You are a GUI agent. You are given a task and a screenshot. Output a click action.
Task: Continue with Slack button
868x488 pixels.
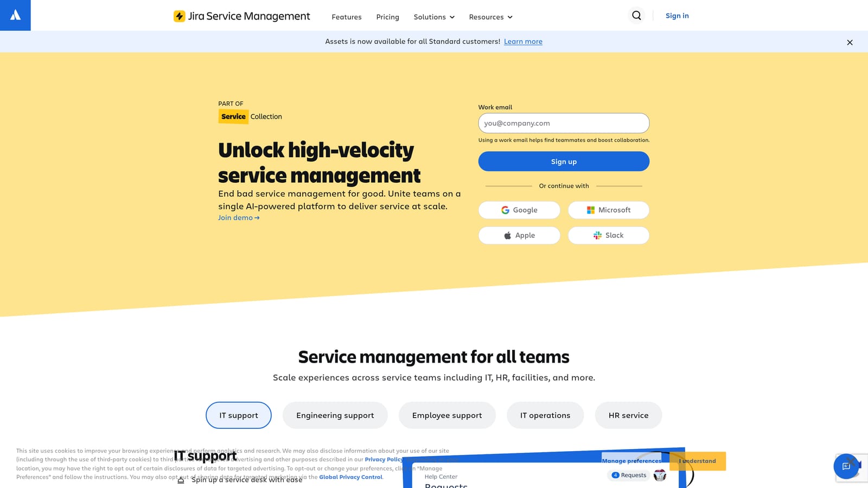pos(609,235)
